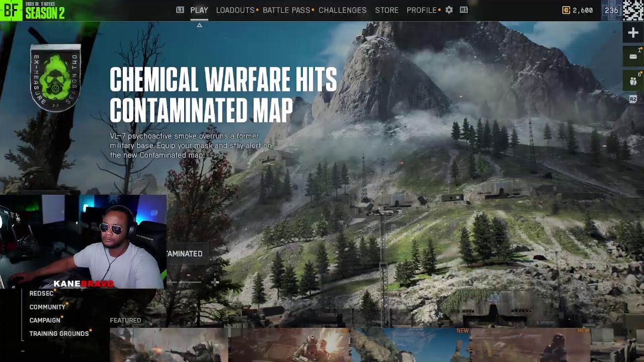Screen dimensions: 644x362
Task: Select COMMUNITY from the side menu
Action: [47, 307]
